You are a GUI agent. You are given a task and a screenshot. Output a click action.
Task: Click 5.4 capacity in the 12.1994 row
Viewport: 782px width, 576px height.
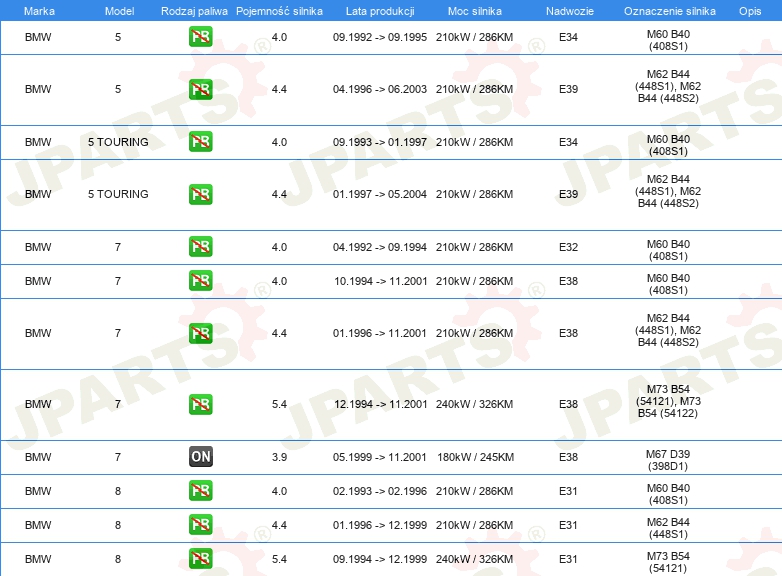pos(279,404)
